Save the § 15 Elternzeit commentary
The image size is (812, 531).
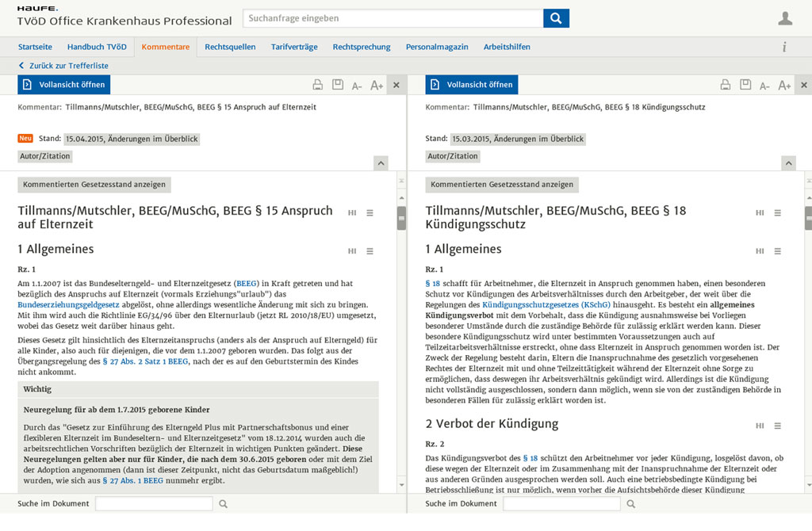tap(338, 84)
